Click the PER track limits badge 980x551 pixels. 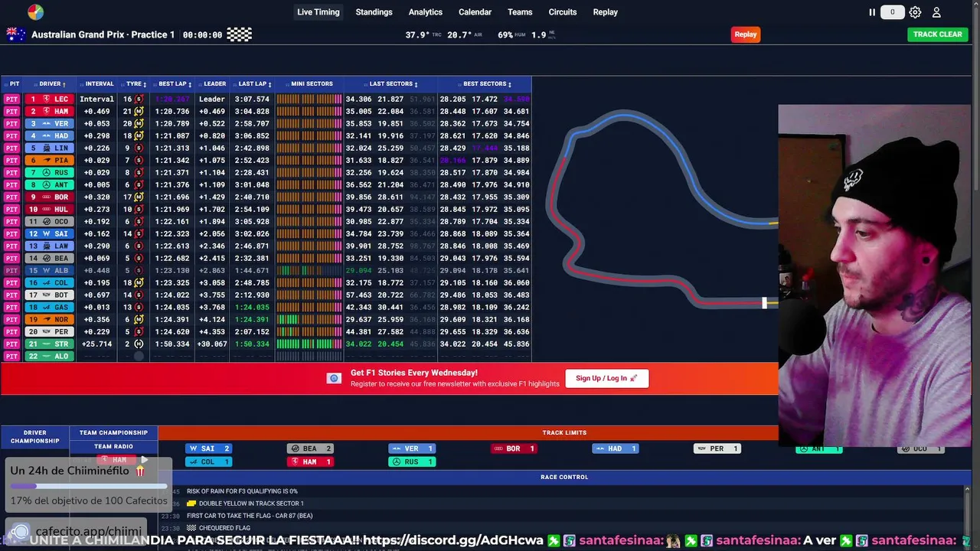coord(717,448)
